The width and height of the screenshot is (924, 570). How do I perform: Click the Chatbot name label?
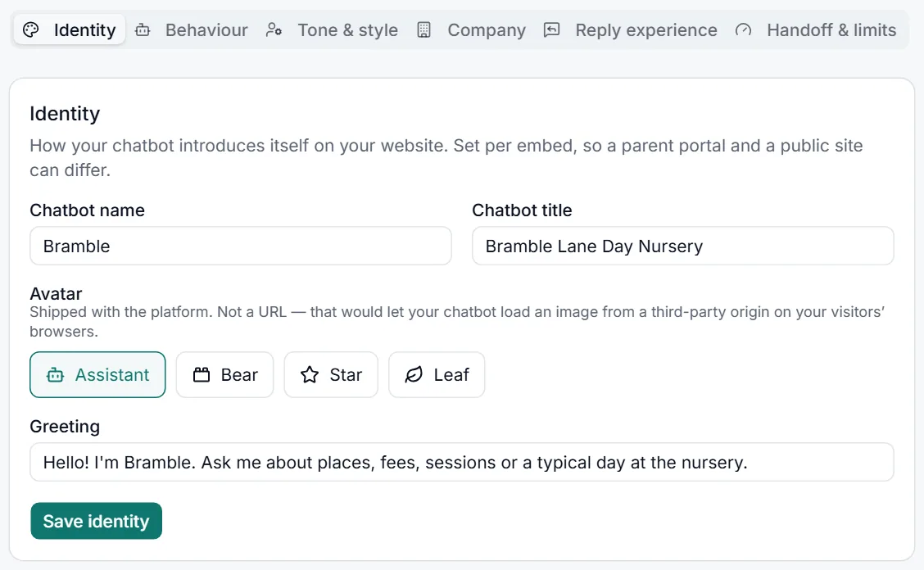click(x=87, y=210)
